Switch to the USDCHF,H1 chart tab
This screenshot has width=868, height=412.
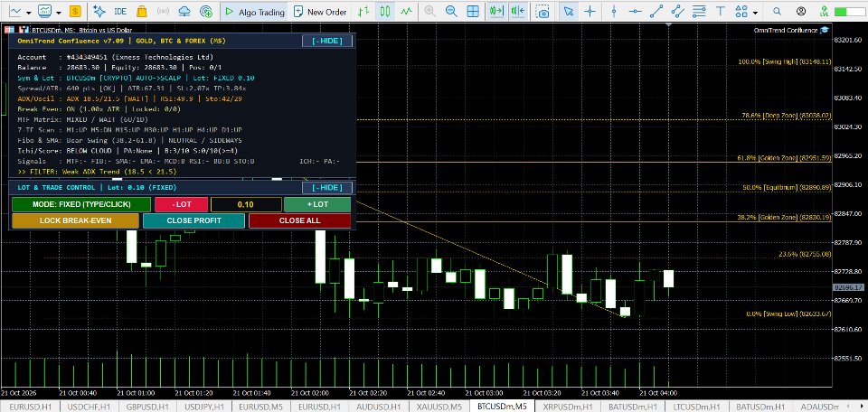coord(89,407)
